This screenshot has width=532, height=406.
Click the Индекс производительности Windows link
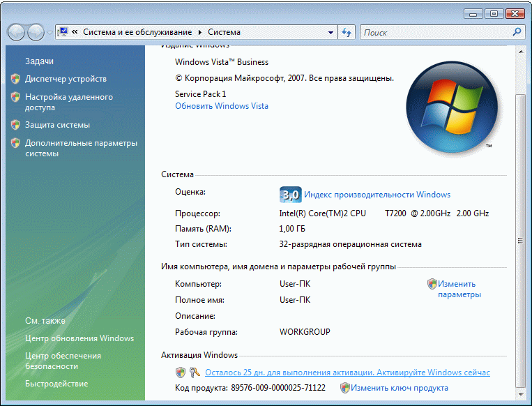pyautogui.click(x=377, y=195)
